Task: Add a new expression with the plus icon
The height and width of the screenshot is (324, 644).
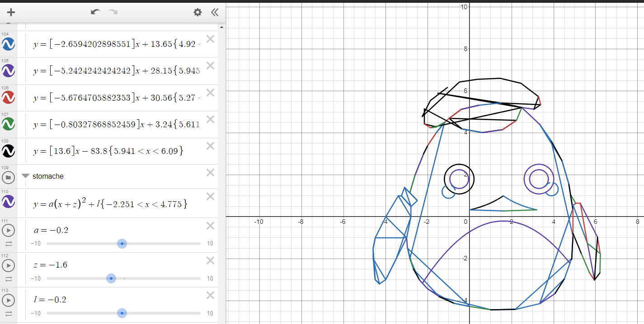Action: pyautogui.click(x=10, y=12)
